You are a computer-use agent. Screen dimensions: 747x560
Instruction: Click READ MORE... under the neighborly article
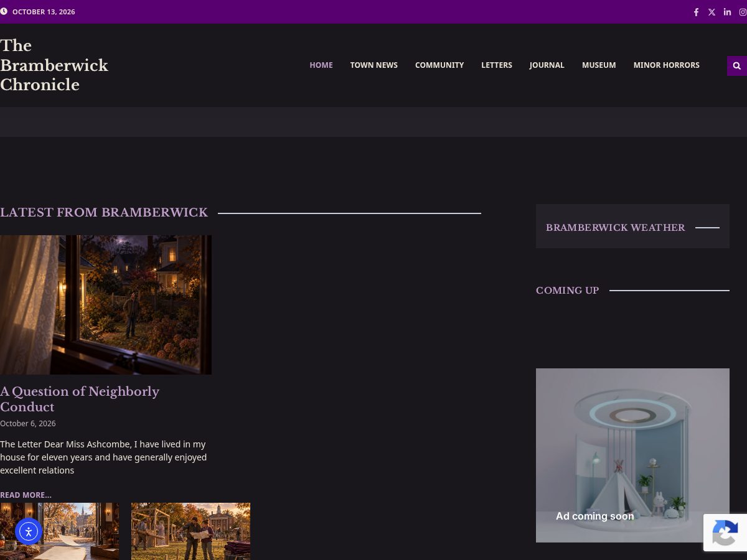click(26, 495)
